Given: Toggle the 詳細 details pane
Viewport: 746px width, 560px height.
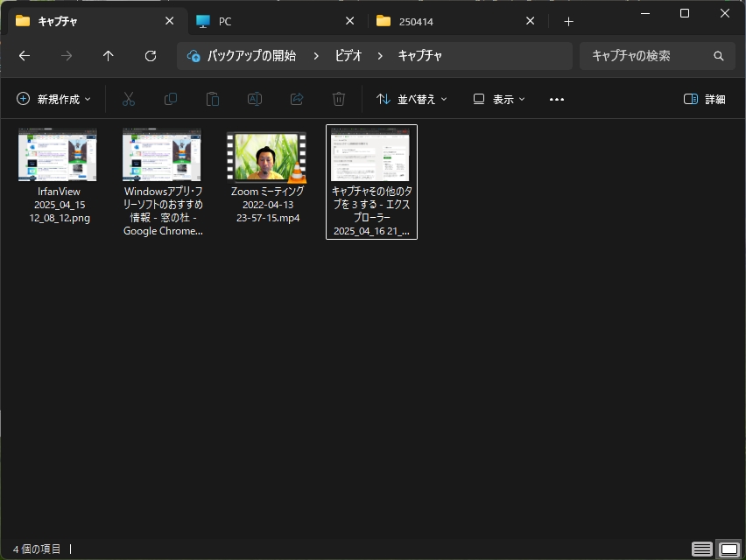Looking at the screenshot, I should coord(705,99).
